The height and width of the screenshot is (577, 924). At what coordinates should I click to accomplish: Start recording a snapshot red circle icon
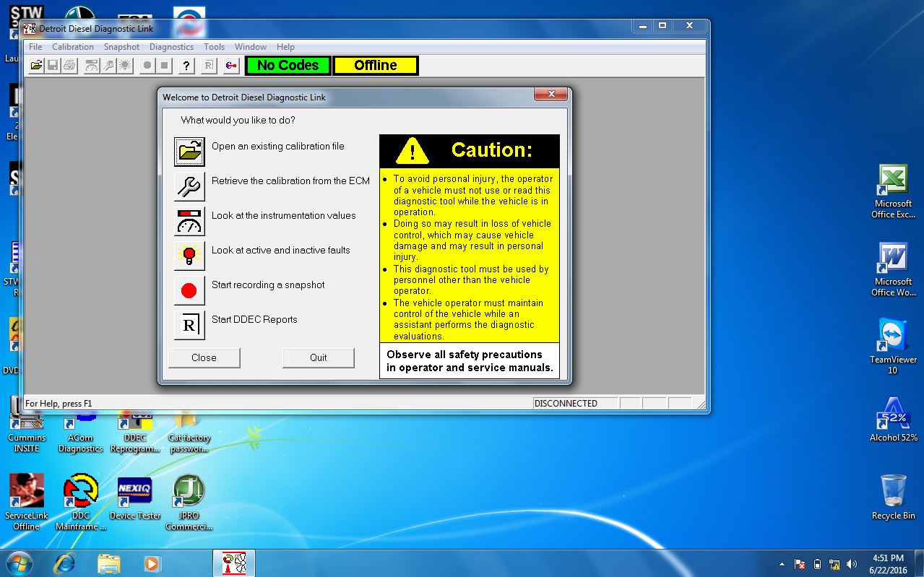pos(188,290)
